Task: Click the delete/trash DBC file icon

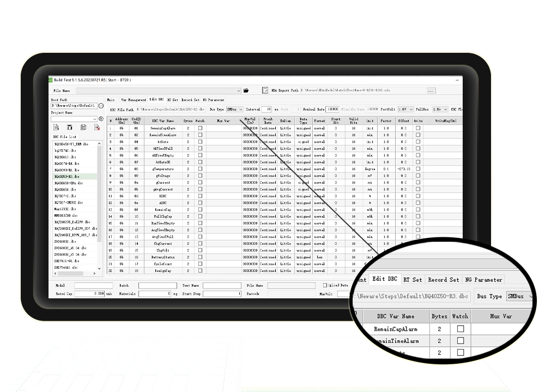Action: pyautogui.click(x=70, y=127)
